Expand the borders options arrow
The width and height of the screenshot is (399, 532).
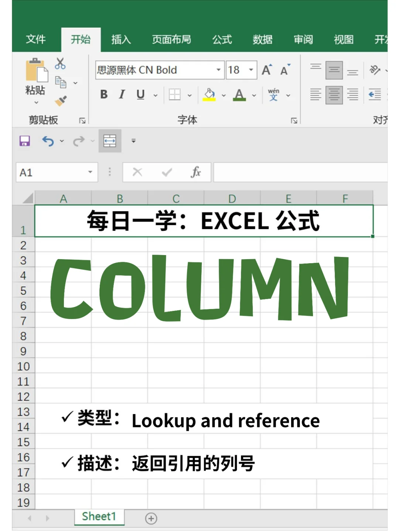190,95
